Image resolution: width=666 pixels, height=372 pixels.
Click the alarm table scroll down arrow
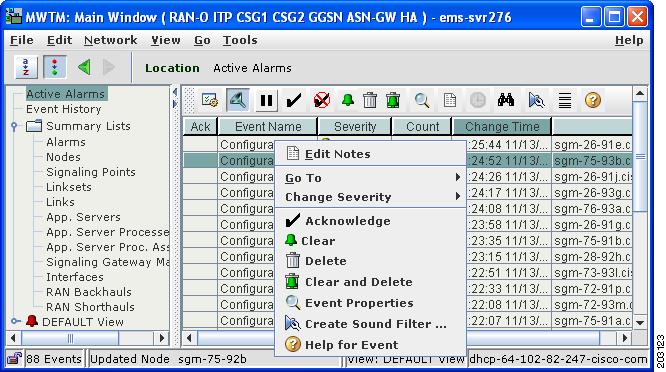coord(640,323)
